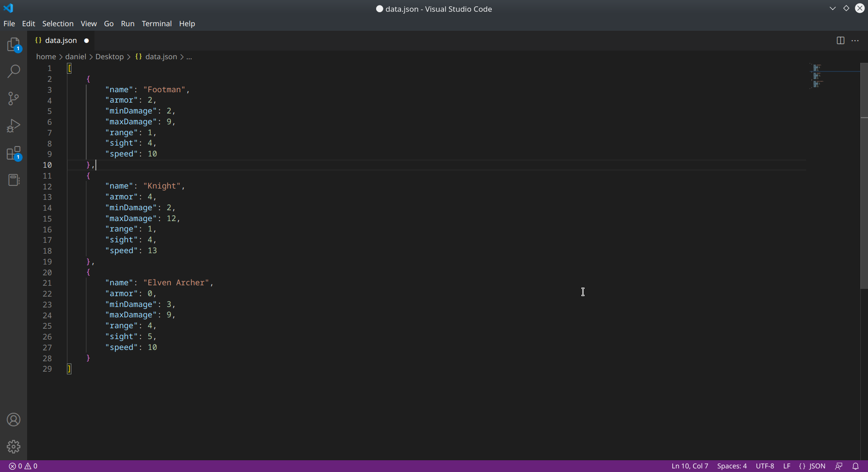868x472 pixels.
Task: Open the Source Control view
Action: click(x=14, y=99)
